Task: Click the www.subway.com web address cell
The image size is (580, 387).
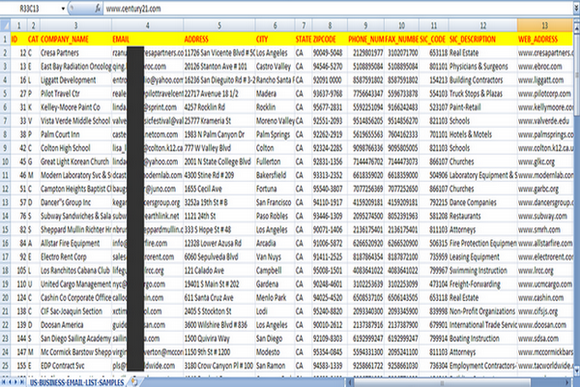Action: click(x=545, y=216)
